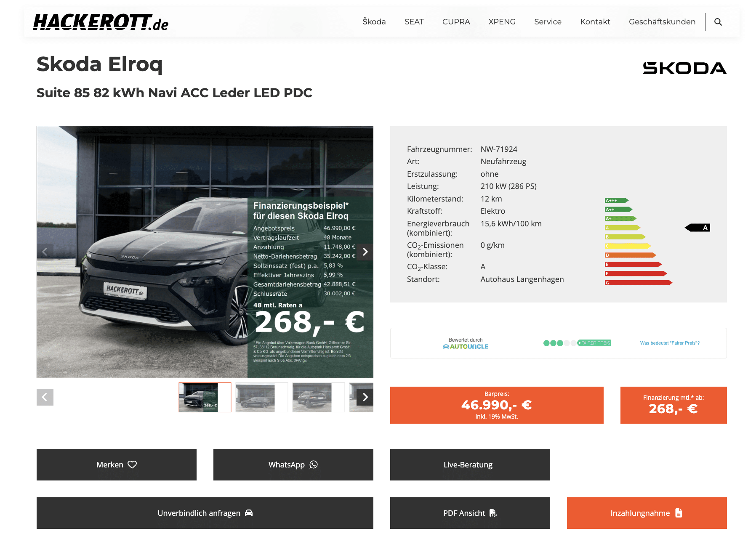
Task: Click 'Neufahrzeug' value
Action: click(x=503, y=162)
